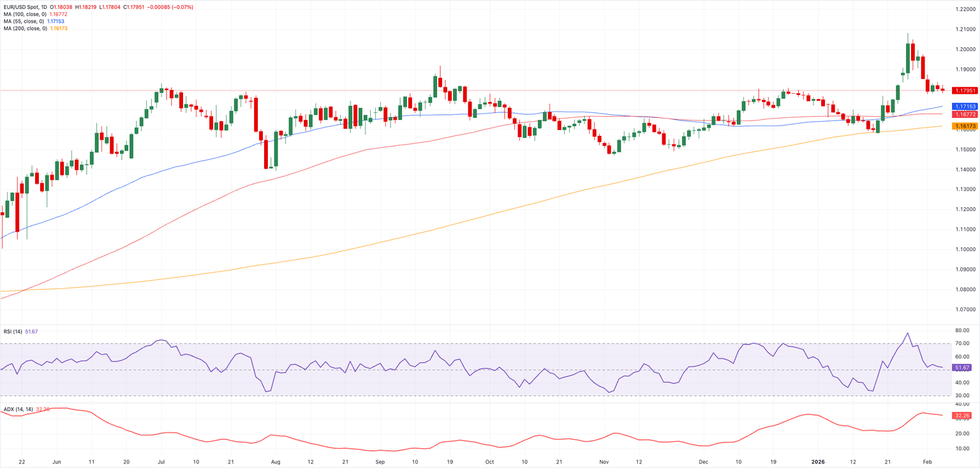Click the orange 1.16173 MA price tag

[x=965, y=126]
